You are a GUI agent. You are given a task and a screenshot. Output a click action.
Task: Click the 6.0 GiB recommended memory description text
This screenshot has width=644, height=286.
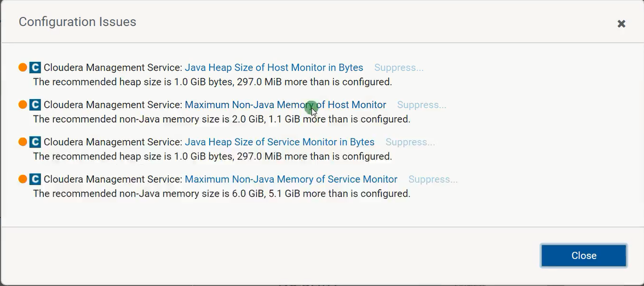[x=221, y=193]
